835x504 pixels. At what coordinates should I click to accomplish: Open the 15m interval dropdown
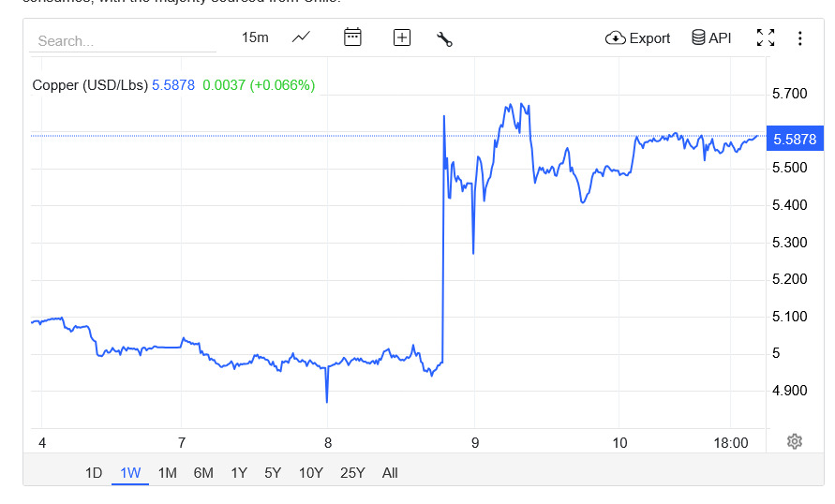pyautogui.click(x=255, y=37)
